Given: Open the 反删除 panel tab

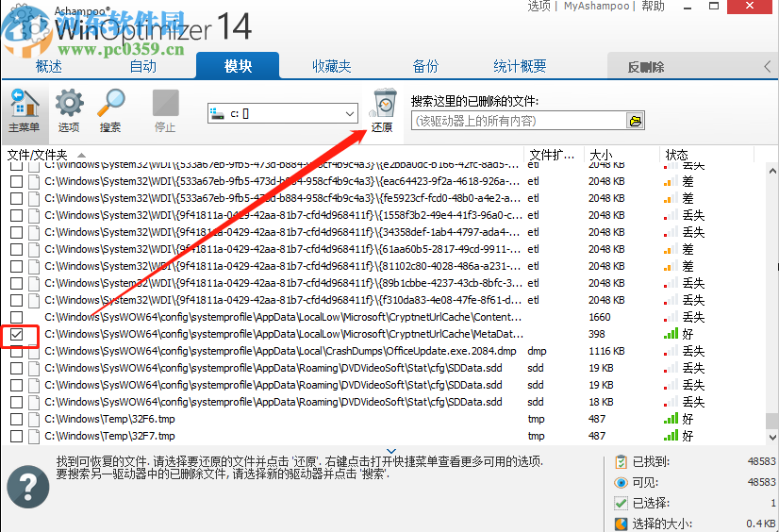Looking at the screenshot, I should coord(645,67).
